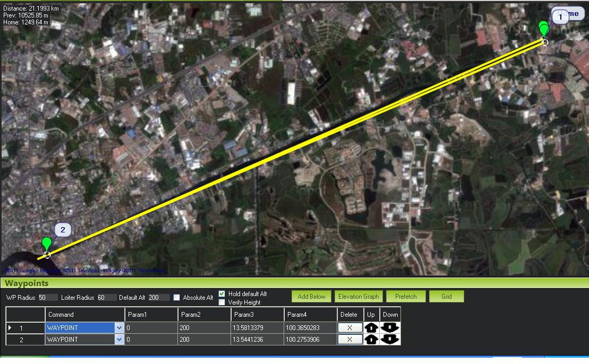
Task: Click the Command column header
Action: (x=85, y=315)
